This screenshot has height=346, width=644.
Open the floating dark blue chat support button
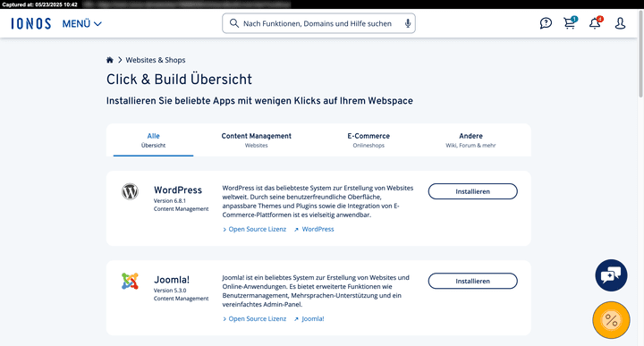pos(611,275)
